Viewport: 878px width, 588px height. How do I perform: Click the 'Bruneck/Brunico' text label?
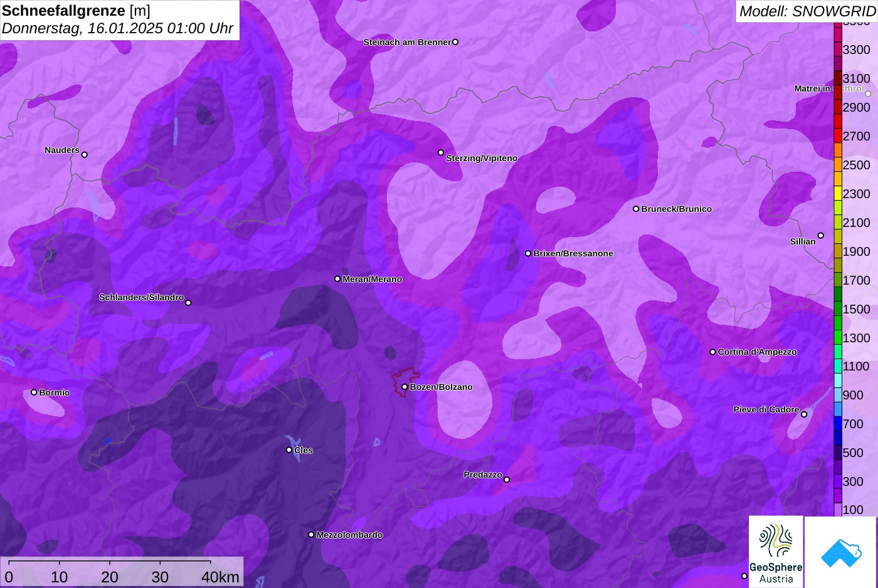tap(677, 209)
